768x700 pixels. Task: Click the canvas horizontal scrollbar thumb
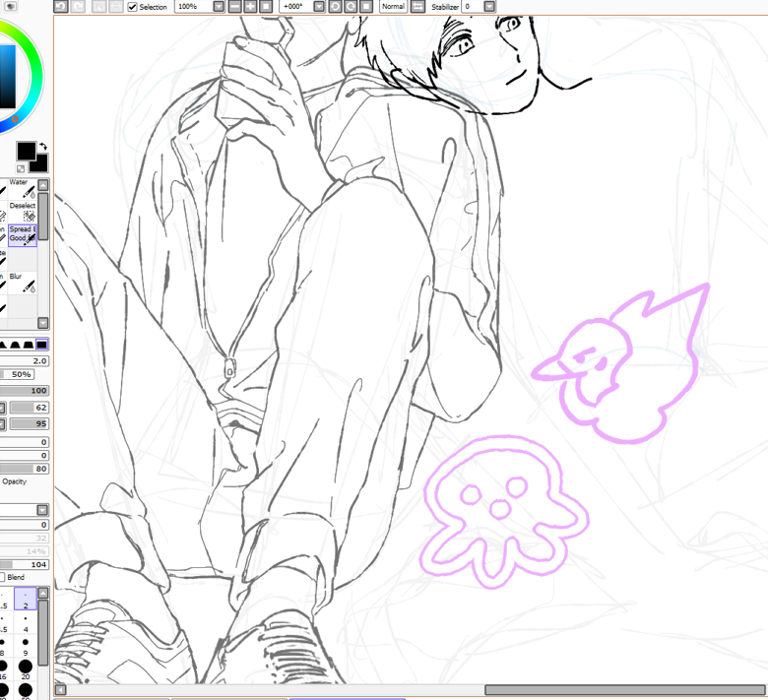[x=624, y=690]
